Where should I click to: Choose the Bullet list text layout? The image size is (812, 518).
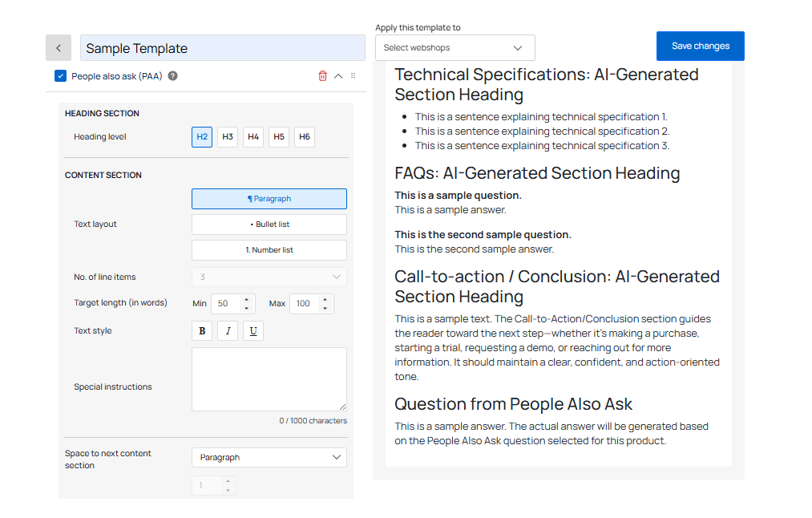coord(269,225)
